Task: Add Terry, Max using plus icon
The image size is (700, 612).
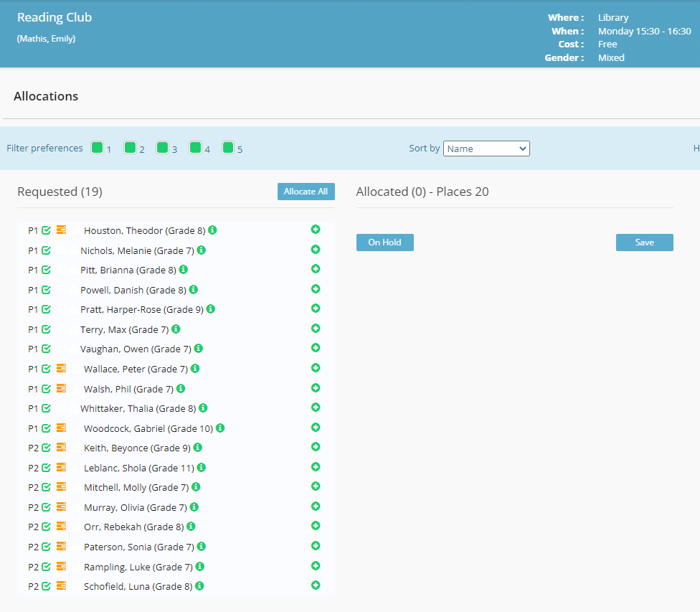Action: pos(316,329)
